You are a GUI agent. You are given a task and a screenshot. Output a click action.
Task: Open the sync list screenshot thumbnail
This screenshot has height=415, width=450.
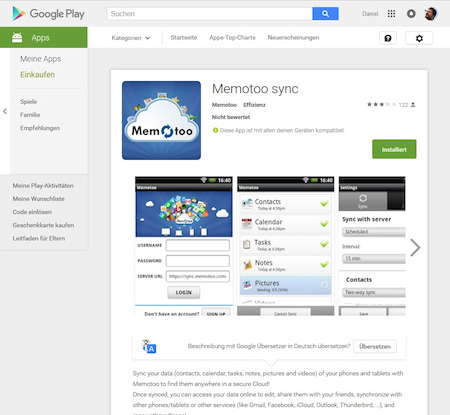click(x=286, y=246)
